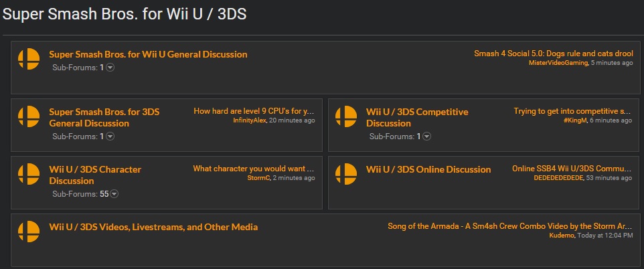Open Smash 4 Social 5.0 thread
644x269 pixels.
(x=554, y=54)
